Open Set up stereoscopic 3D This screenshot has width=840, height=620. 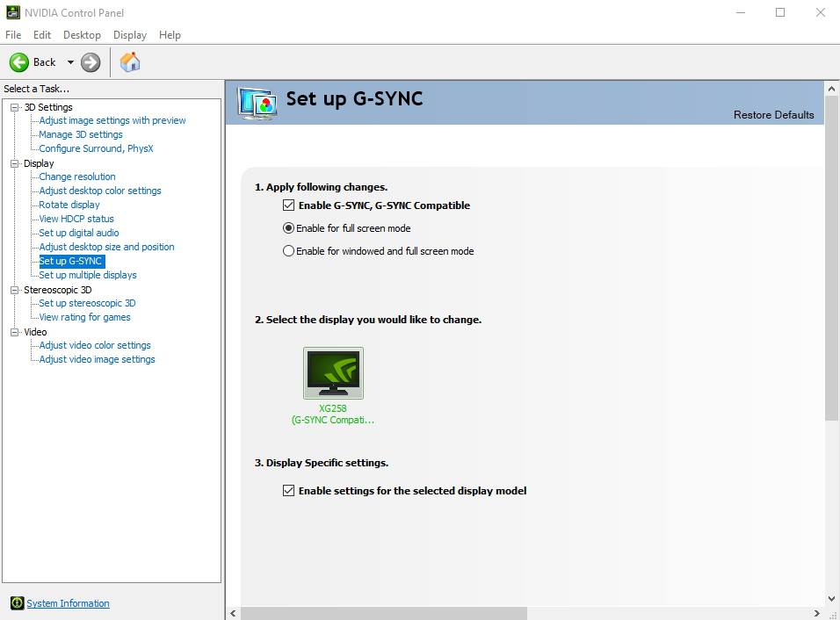87,303
